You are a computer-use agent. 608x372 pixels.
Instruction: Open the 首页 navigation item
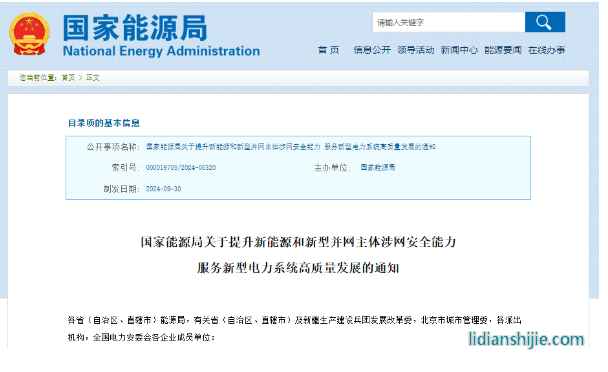[x=328, y=50]
